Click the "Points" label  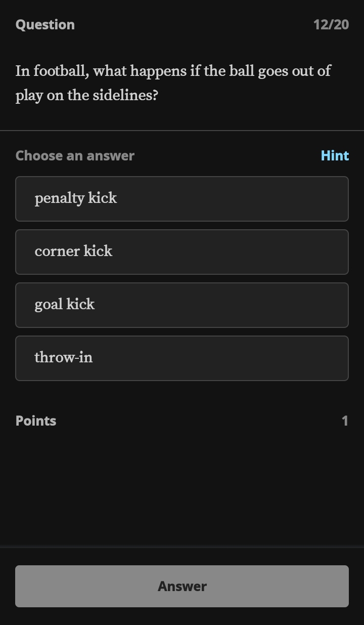tap(36, 421)
